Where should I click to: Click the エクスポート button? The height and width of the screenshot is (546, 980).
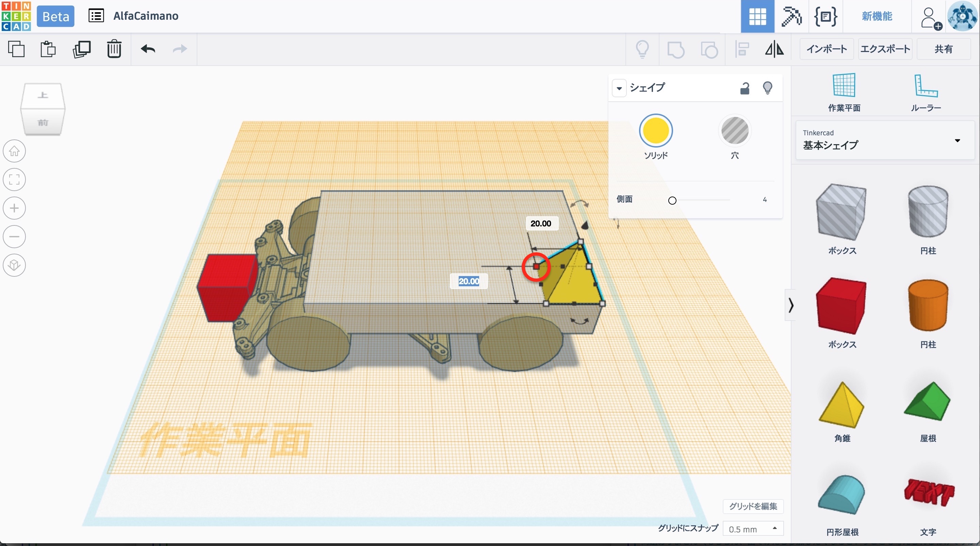click(x=885, y=49)
